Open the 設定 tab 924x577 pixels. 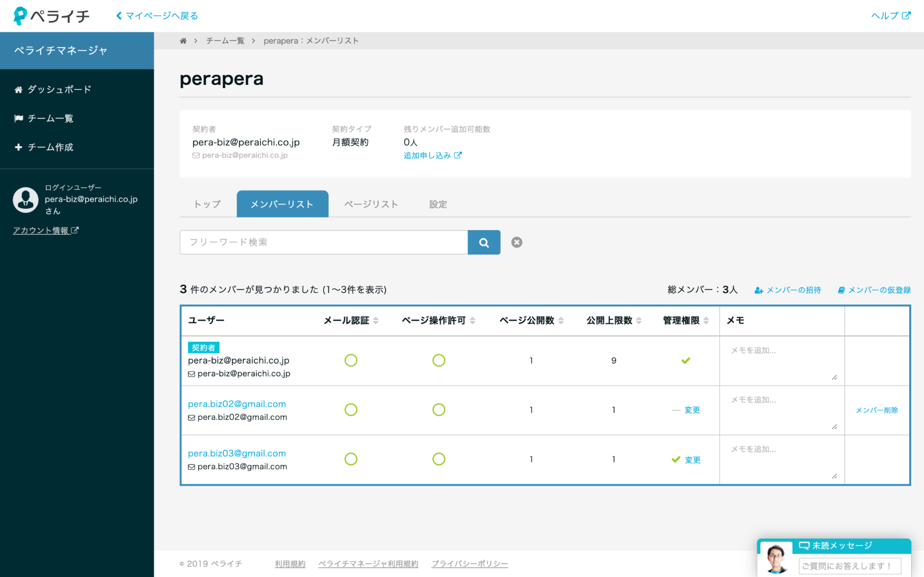pos(438,204)
